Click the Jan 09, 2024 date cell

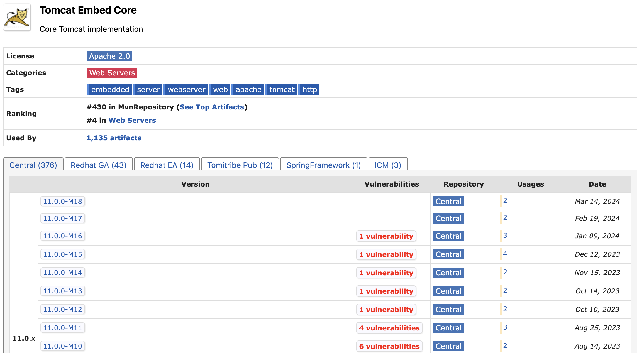click(x=597, y=236)
